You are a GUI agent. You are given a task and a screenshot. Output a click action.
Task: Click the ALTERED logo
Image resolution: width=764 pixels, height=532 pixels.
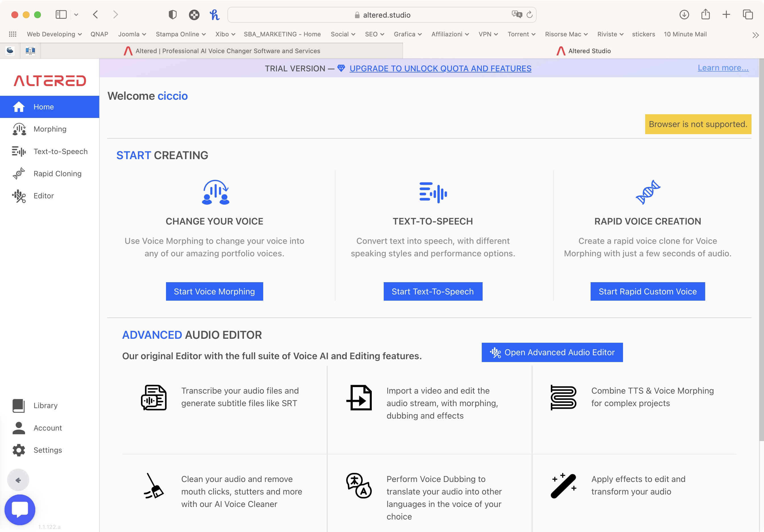point(50,80)
